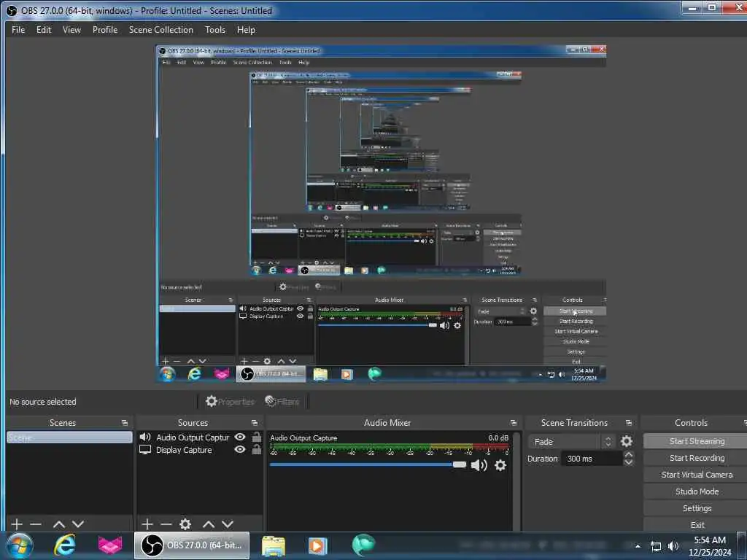Start the Virtual Camera
747x560 pixels.
(x=697, y=474)
